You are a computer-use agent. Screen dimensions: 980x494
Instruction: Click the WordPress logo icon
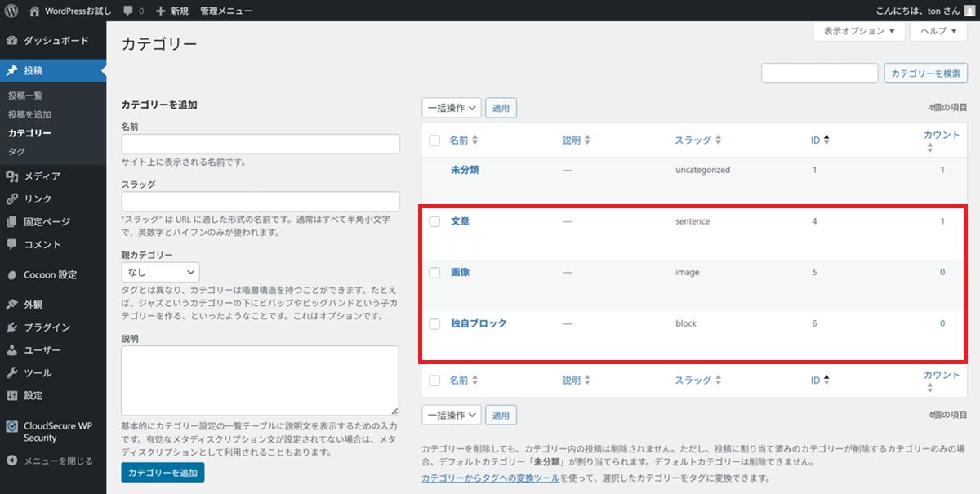11,11
